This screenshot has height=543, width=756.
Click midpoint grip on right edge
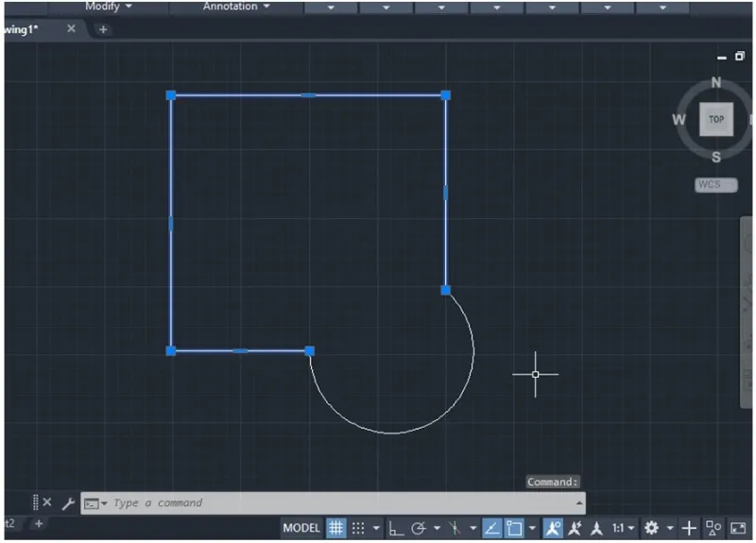click(445, 193)
